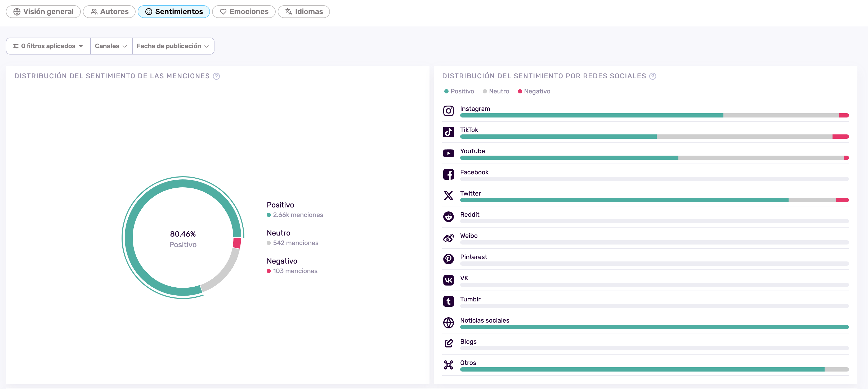
Task: Expand the Fecha de publicación dropdown
Action: pos(173,46)
